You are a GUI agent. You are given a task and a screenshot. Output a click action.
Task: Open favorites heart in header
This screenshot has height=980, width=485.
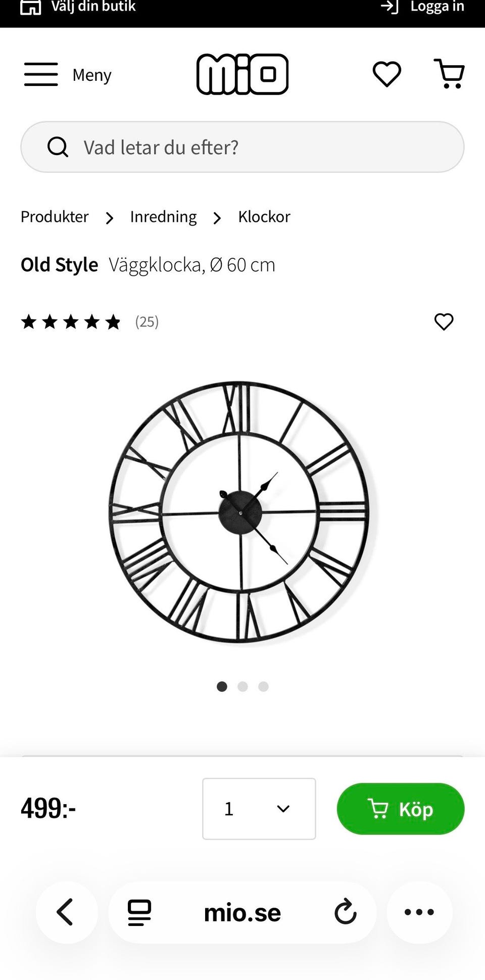[387, 74]
